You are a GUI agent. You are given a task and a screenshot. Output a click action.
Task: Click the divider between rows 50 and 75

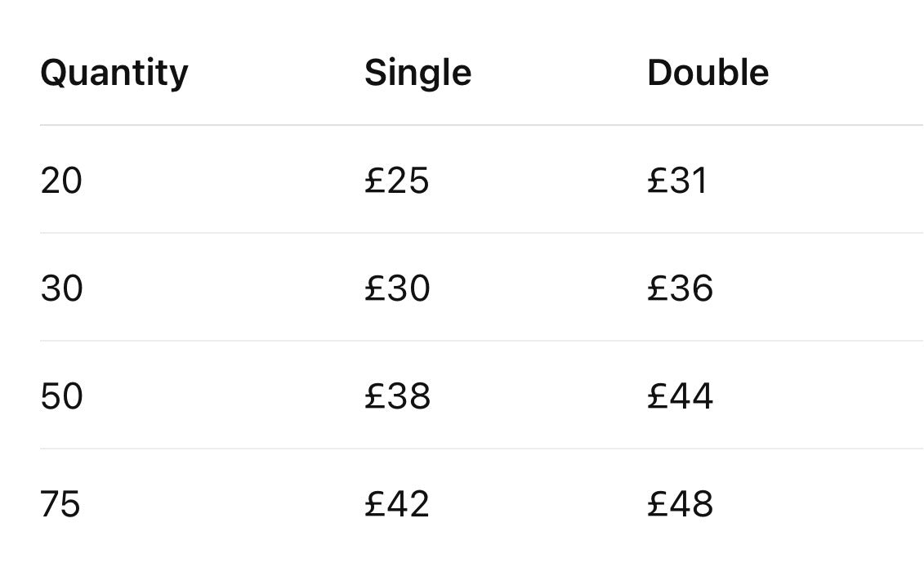[481, 449]
